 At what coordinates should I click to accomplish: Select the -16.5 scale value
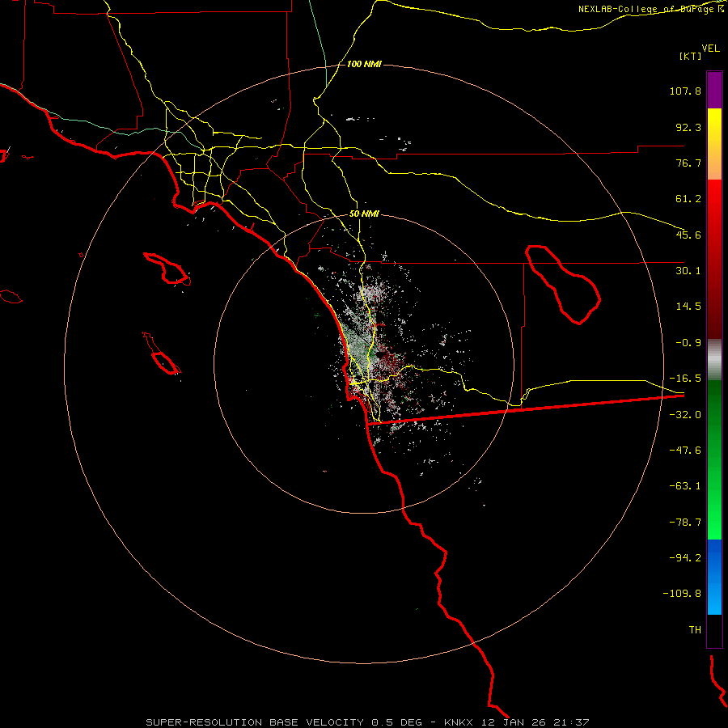pos(685,379)
